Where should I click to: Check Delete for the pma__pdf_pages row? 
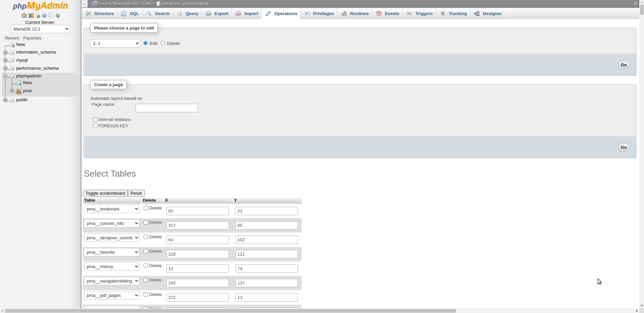(146, 295)
